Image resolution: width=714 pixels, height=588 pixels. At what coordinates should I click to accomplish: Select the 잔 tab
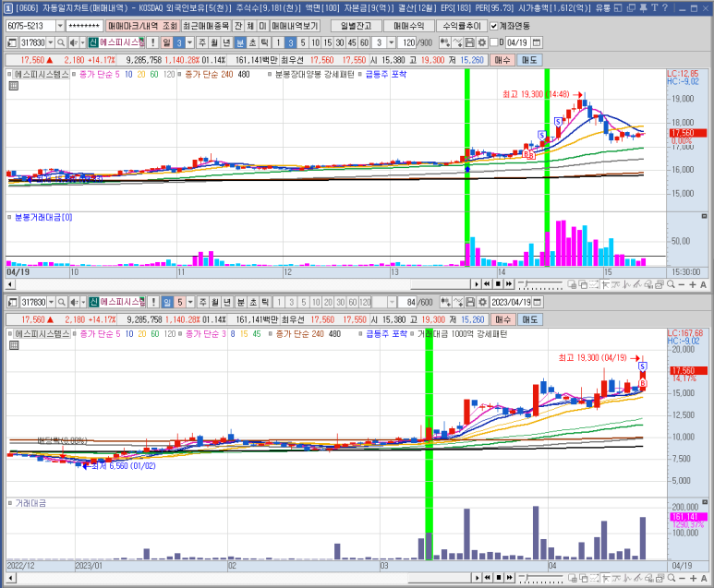coord(238,26)
